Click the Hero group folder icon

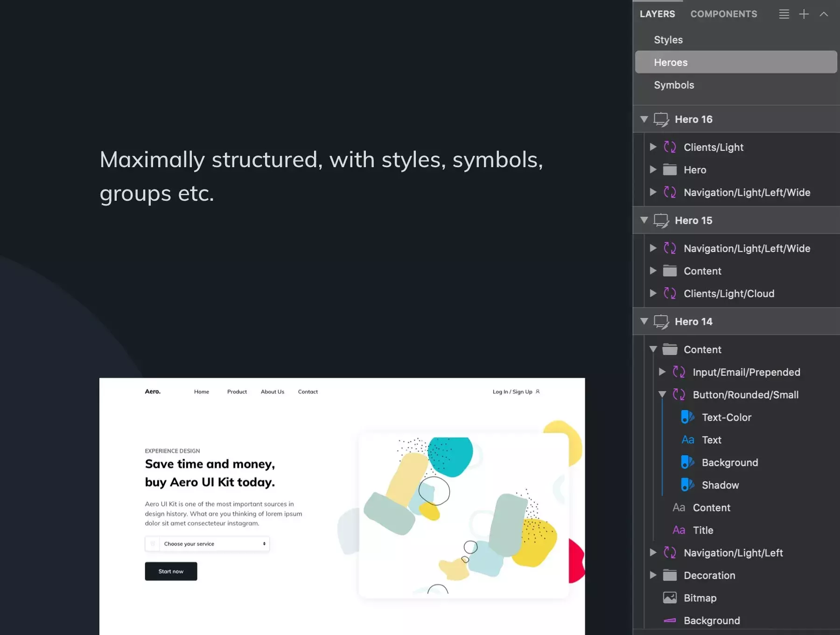670,169
